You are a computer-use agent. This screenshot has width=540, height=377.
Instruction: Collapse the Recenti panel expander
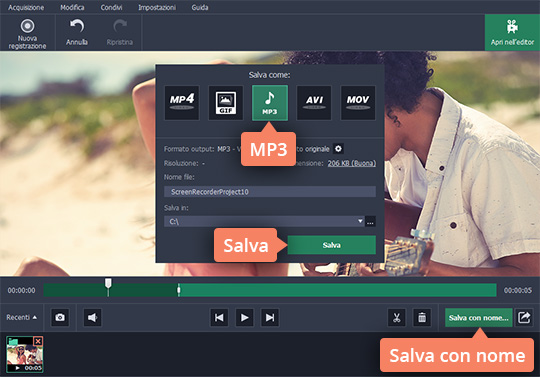(x=22, y=317)
